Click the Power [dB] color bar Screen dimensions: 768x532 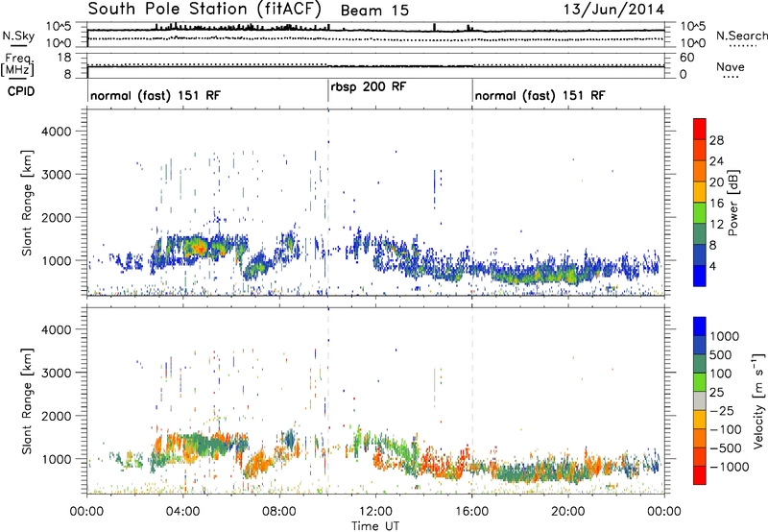(x=700, y=202)
